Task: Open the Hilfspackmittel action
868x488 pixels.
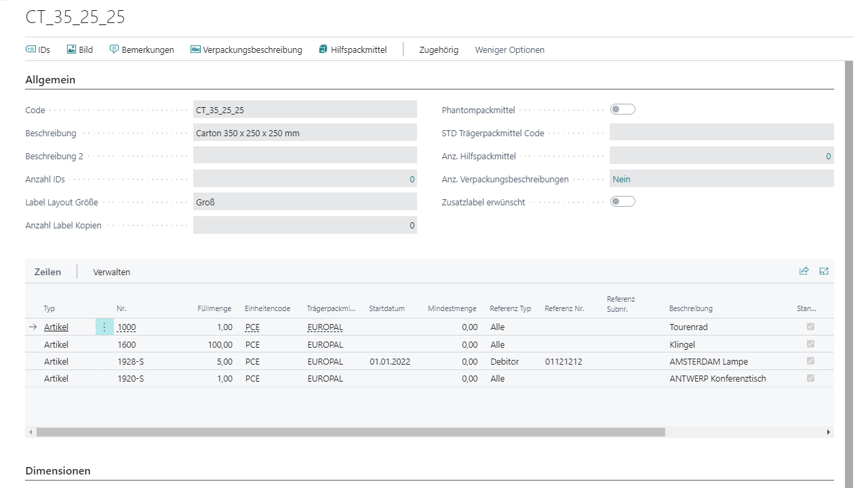Action: point(359,49)
